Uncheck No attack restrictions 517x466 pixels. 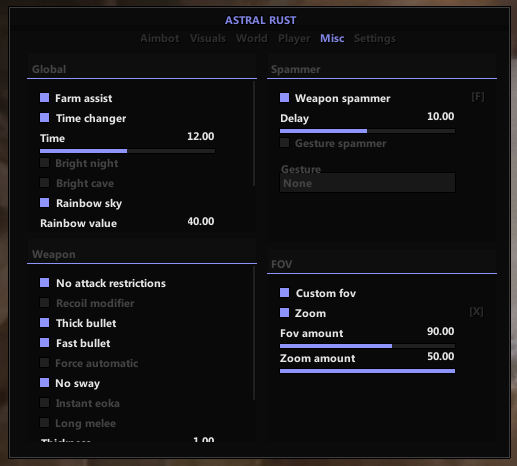45,283
